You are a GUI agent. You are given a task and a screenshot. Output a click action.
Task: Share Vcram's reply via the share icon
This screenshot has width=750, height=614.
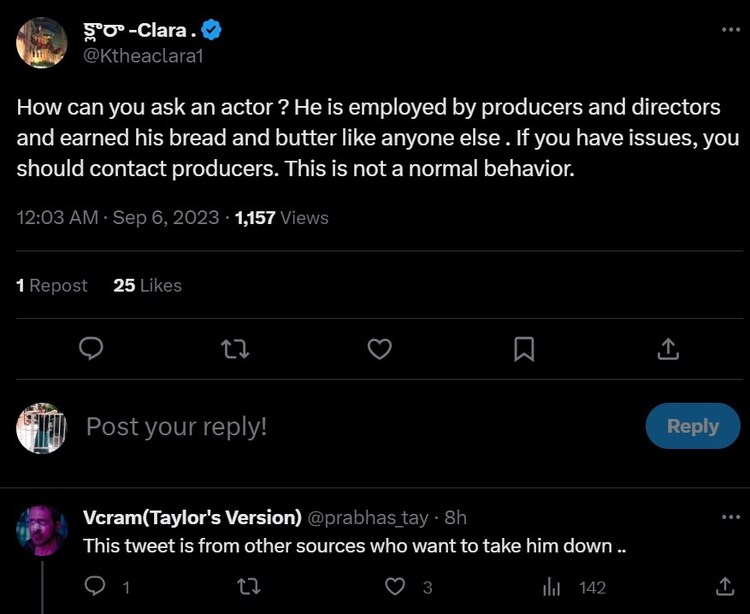click(x=724, y=587)
